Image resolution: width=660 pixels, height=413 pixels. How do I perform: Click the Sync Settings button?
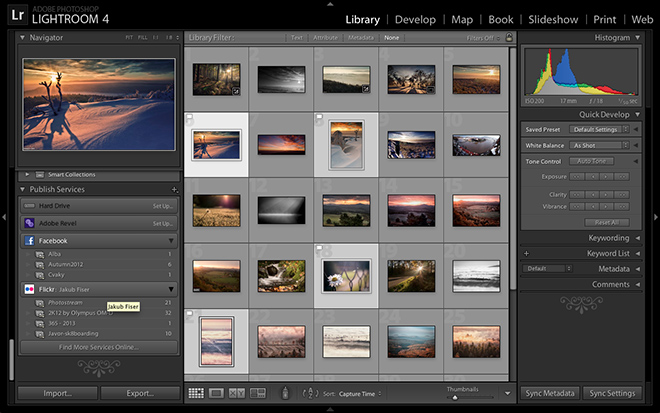point(613,394)
